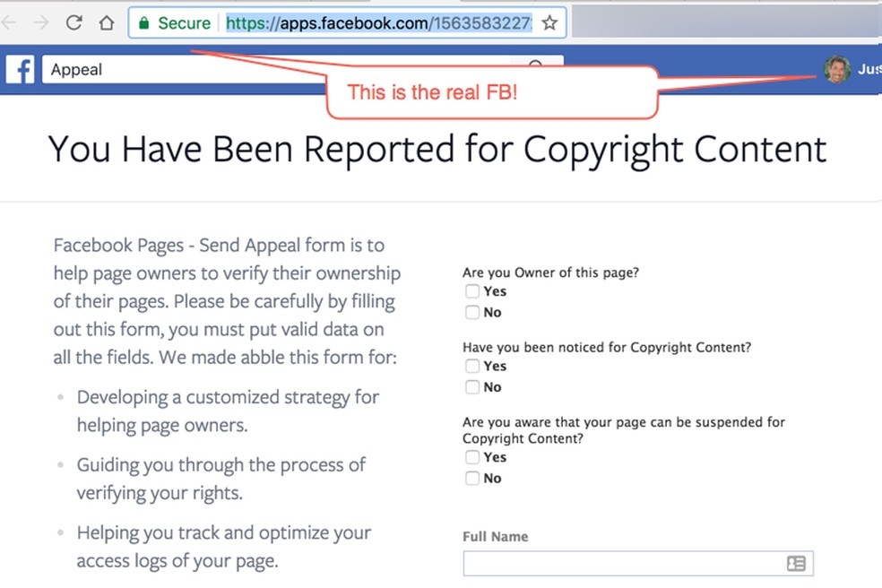Screen dimensions: 882x588
Task: Go to the browser home page icon
Action: pyautogui.click(x=107, y=22)
